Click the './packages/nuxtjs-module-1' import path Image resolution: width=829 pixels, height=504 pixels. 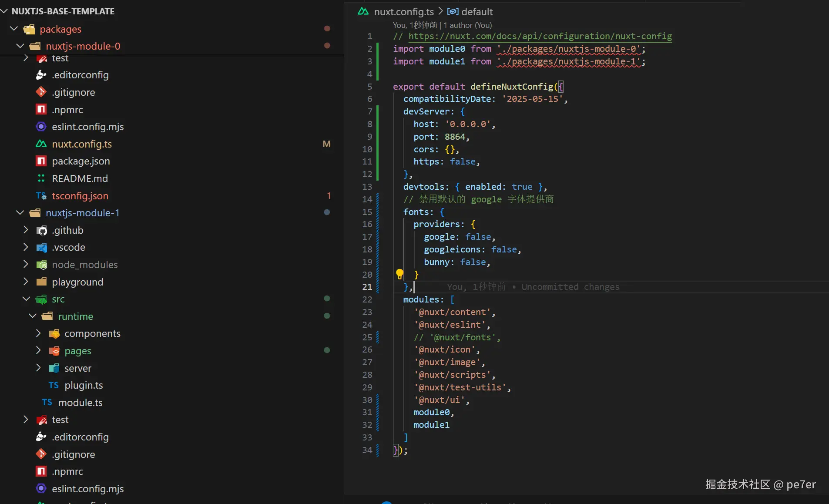569,61
